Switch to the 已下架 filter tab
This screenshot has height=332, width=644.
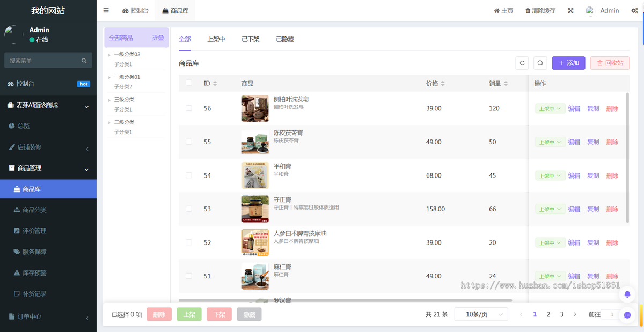251,39
